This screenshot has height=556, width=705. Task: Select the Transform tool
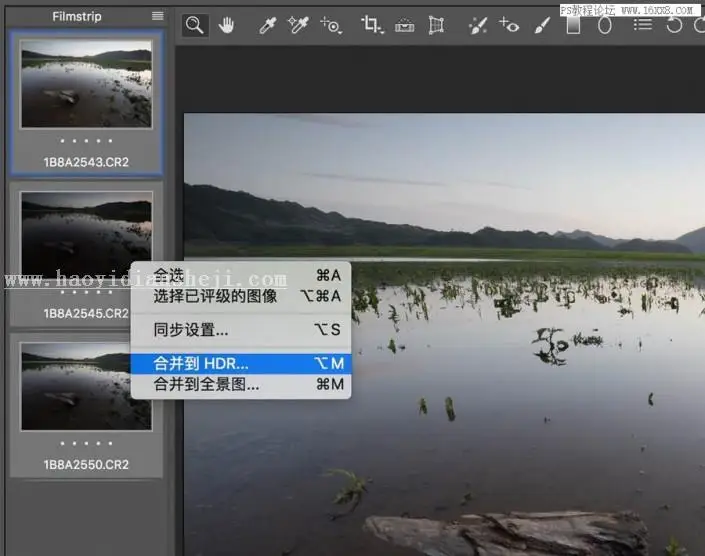point(436,25)
